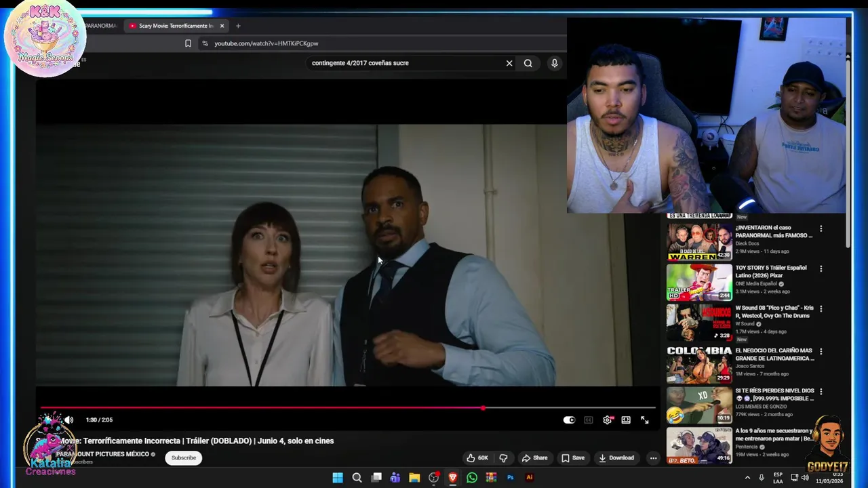The image size is (868, 488).
Task: Mute the video volume
Action: pos(68,420)
